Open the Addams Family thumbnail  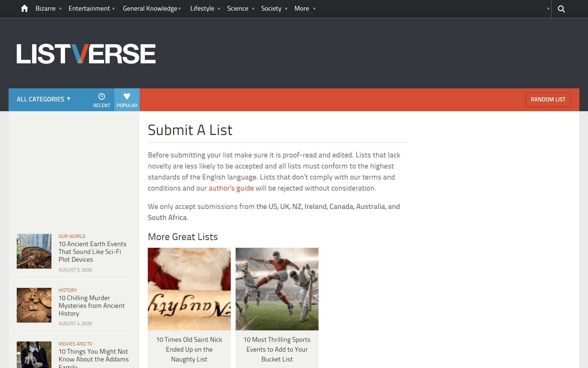coord(34,355)
